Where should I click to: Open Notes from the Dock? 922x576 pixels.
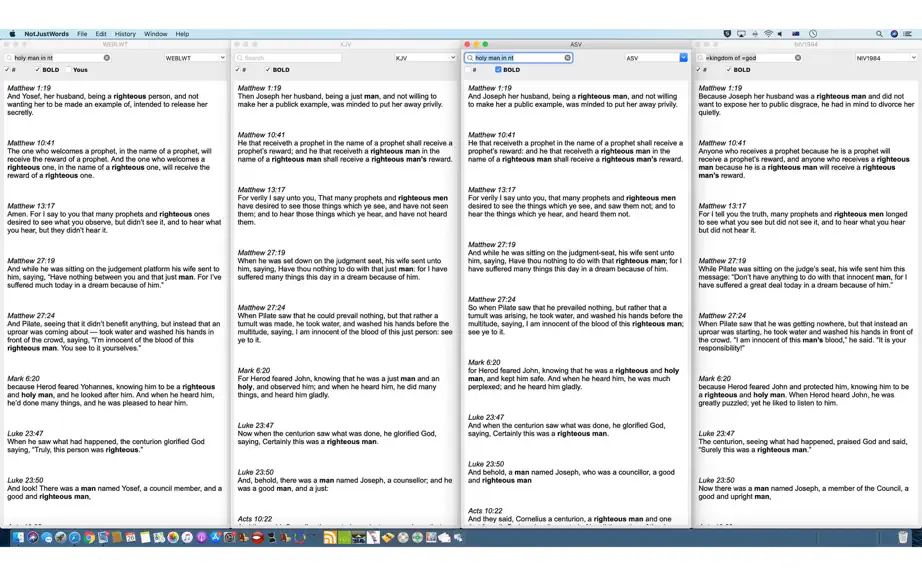click(145, 537)
